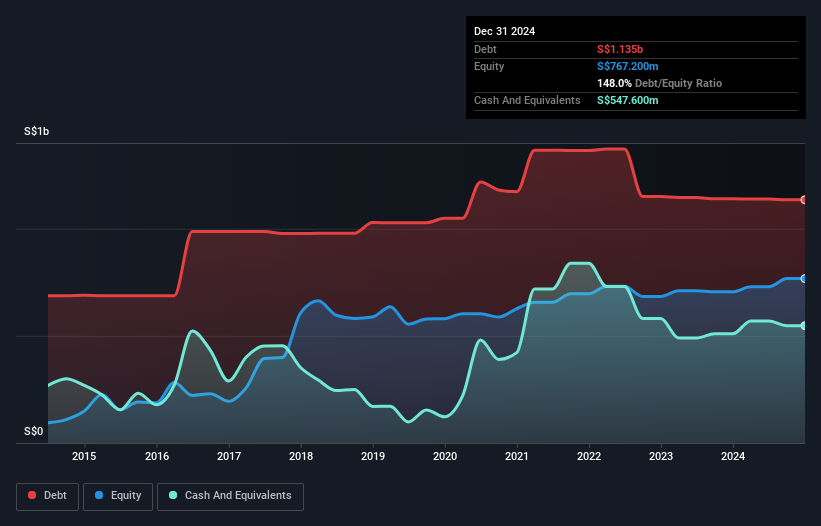Click the blue Equity endpoint marker
Screen dimensions: 821x526
[x=804, y=278]
